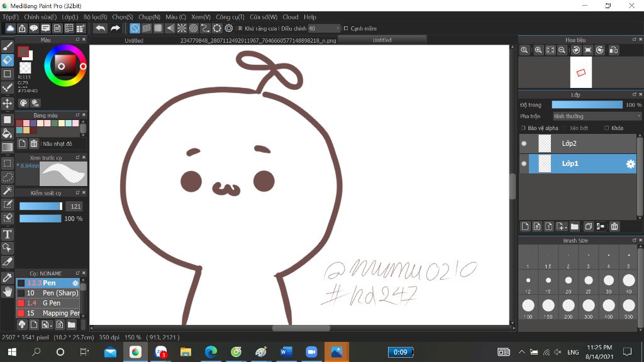The width and height of the screenshot is (644, 362).
Task: Open Microsoft Edge from taskbar
Action: 211,352
